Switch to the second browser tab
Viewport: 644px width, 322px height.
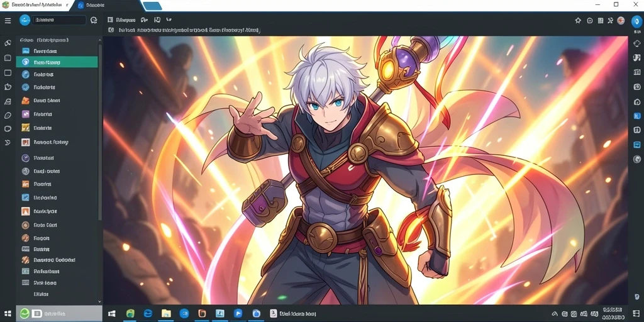[x=108, y=5]
